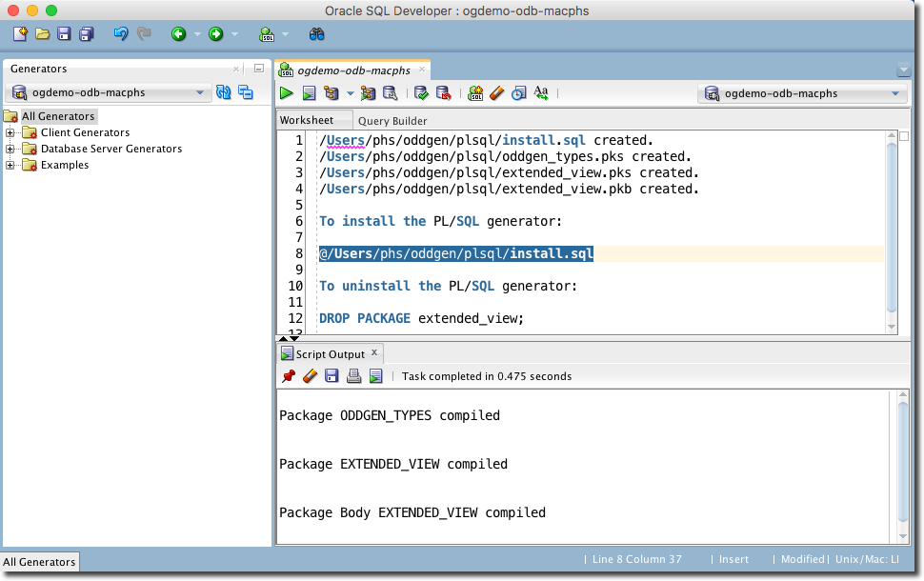Click the Unshared SQL Worksheet icon

(475, 92)
